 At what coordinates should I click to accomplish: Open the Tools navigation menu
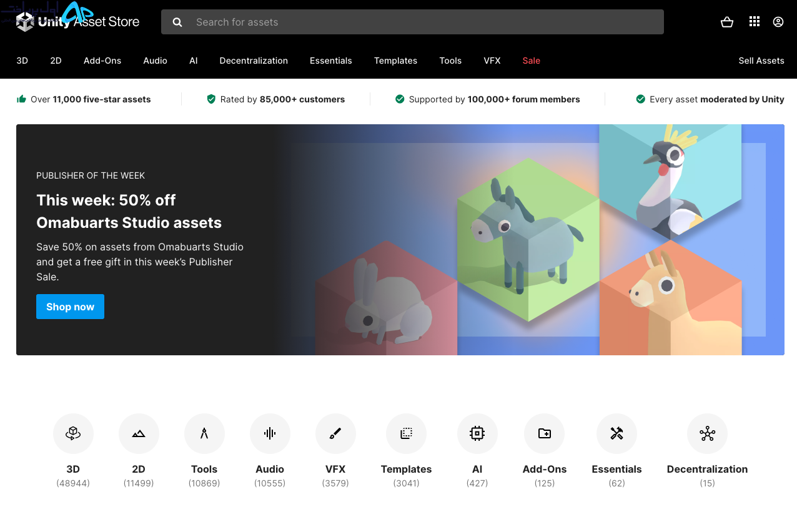[450, 61]
